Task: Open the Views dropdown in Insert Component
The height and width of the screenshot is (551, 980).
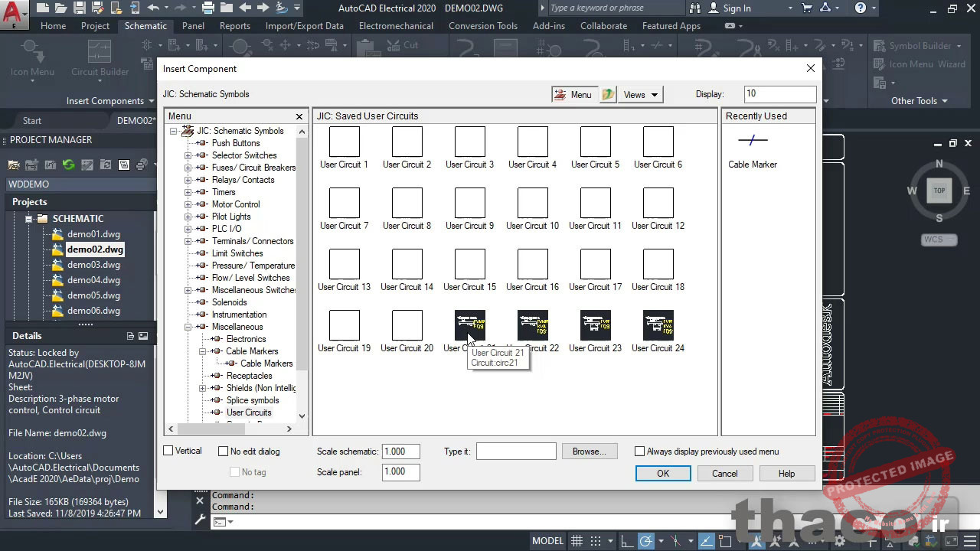Action: click(x=640, y=94)
